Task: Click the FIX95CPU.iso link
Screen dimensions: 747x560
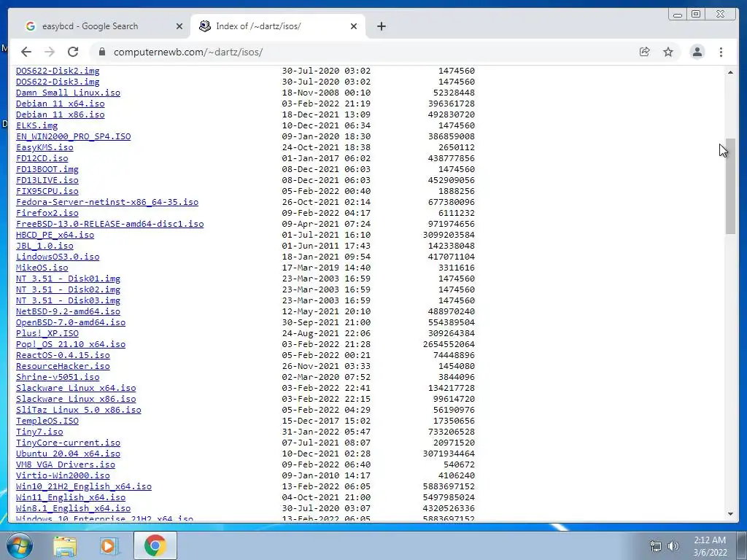Action: pos(47,192)
